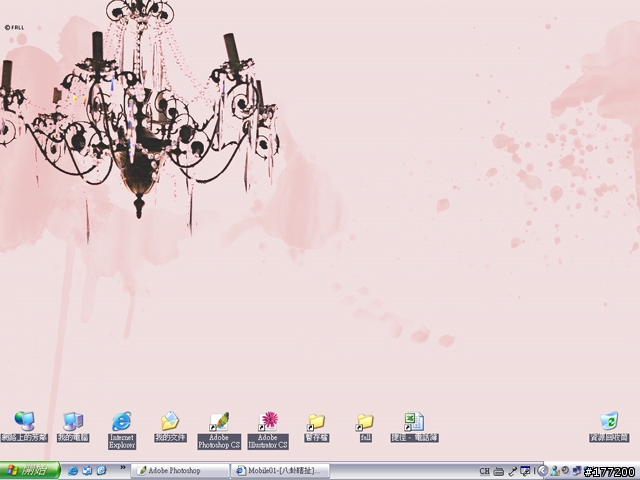Image resolution: width=640 pixels, height=480 pixels.
Task: Open the green Start menu button
Action: (30, 471)
